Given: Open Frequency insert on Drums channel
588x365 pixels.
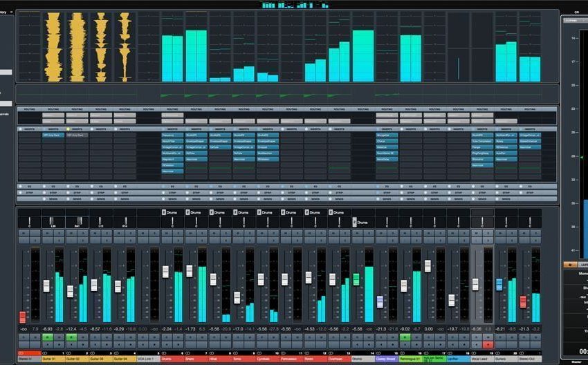Looking at the screenshot, I should 172,135.
